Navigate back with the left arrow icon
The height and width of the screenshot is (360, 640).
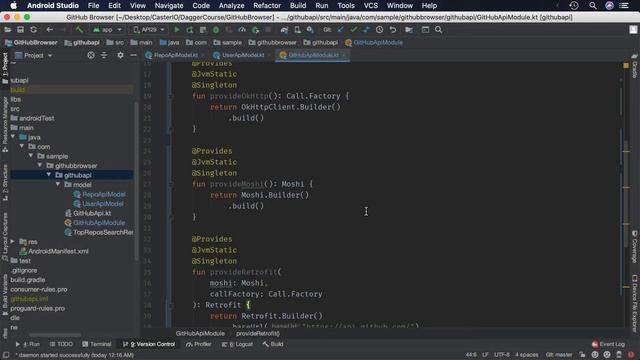pyautogui.click(x=49, y=30)
